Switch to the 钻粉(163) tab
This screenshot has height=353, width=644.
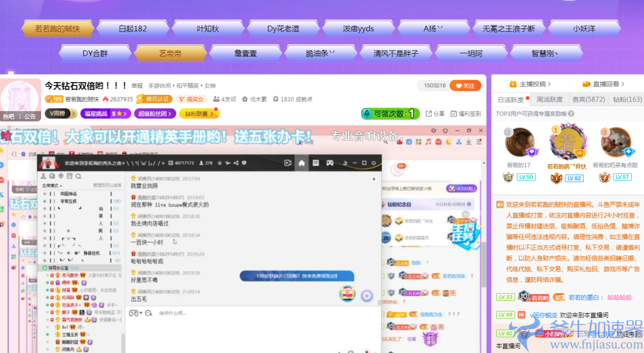(x=627, y=99)
